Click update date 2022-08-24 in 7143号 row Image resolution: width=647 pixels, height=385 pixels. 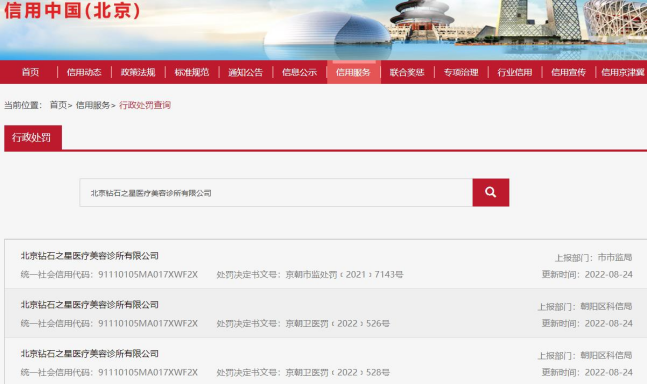(609, 274)
